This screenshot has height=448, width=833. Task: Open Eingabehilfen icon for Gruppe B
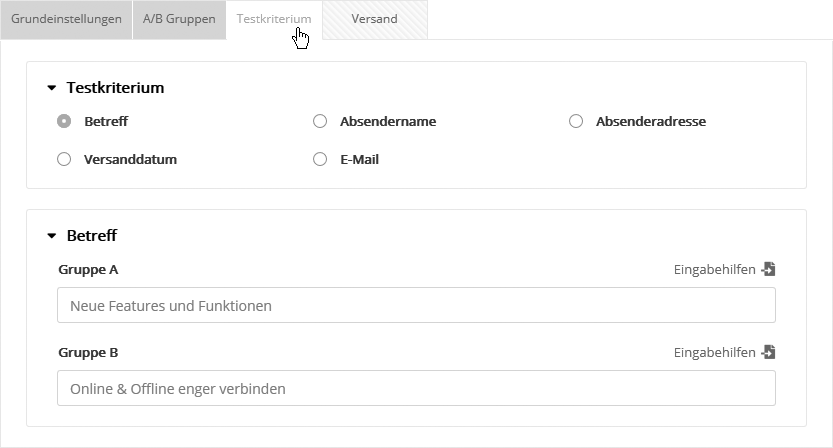tap(768, 352)
